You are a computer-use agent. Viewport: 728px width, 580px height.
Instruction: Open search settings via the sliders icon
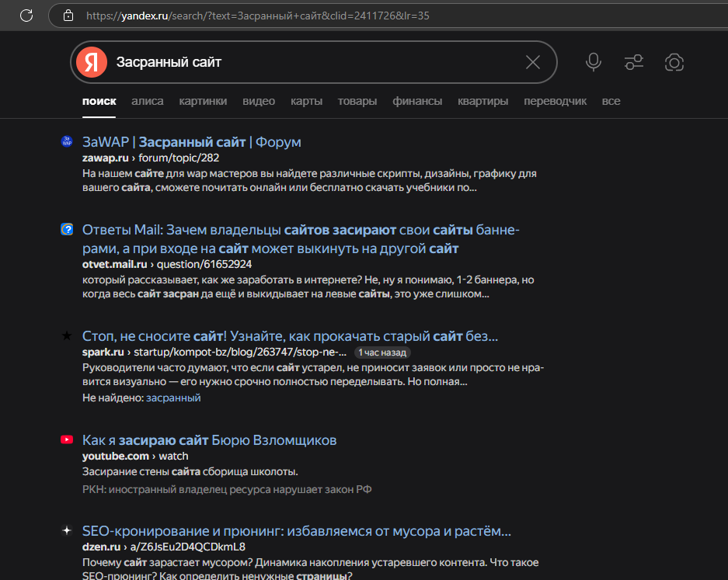(634, 62)
